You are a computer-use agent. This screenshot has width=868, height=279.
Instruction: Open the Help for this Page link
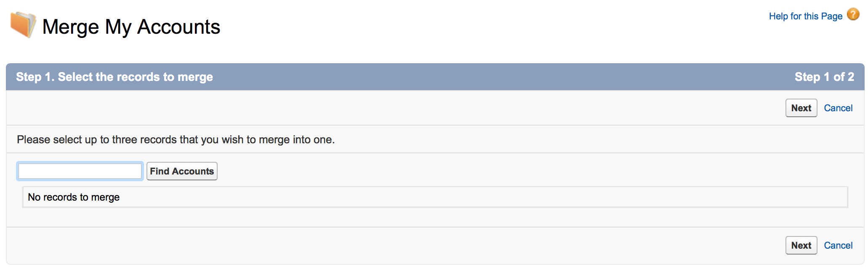click(805, 16)
